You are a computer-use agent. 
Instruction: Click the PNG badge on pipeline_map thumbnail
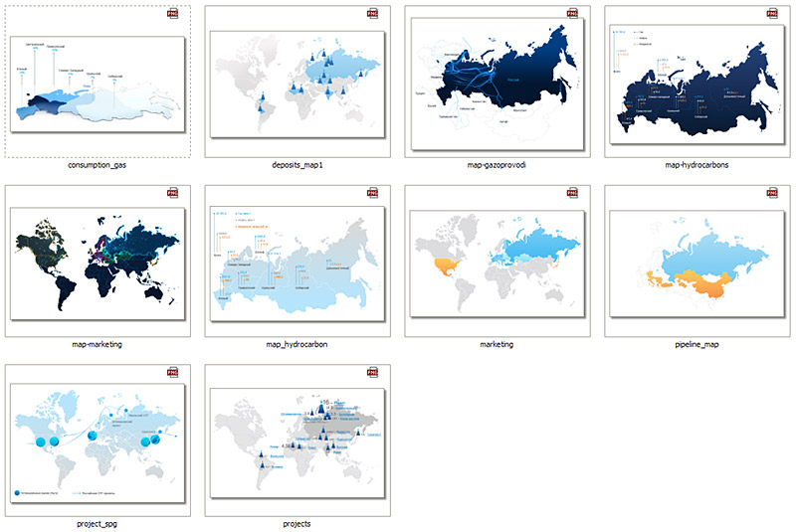(x=773, y=193)
